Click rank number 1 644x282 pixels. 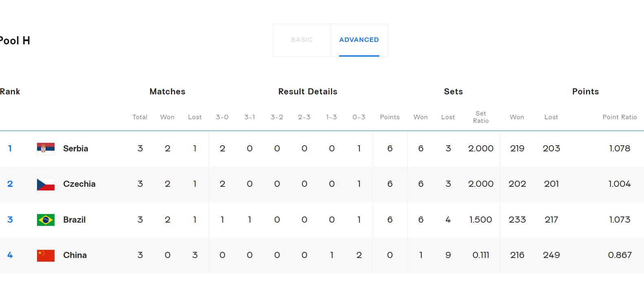click(10, 149)
